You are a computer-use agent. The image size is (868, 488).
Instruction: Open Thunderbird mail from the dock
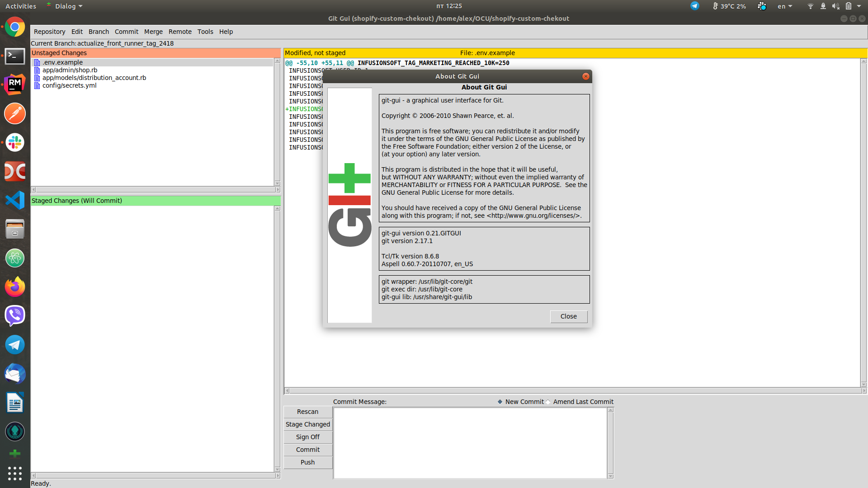point(15,374)
